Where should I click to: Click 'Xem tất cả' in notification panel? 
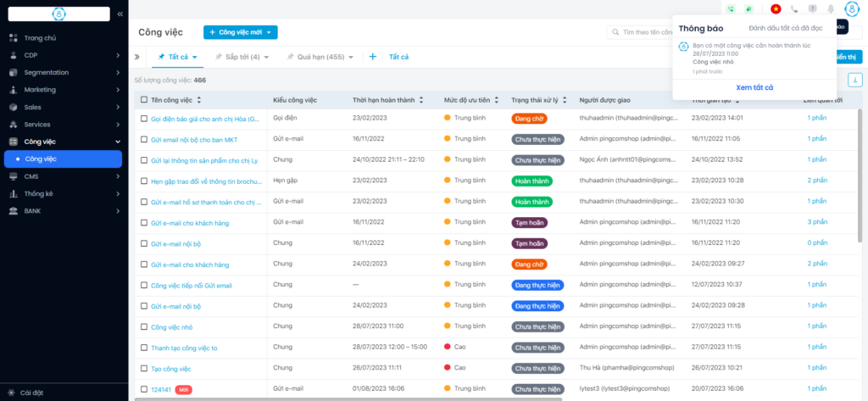[754, 87]
